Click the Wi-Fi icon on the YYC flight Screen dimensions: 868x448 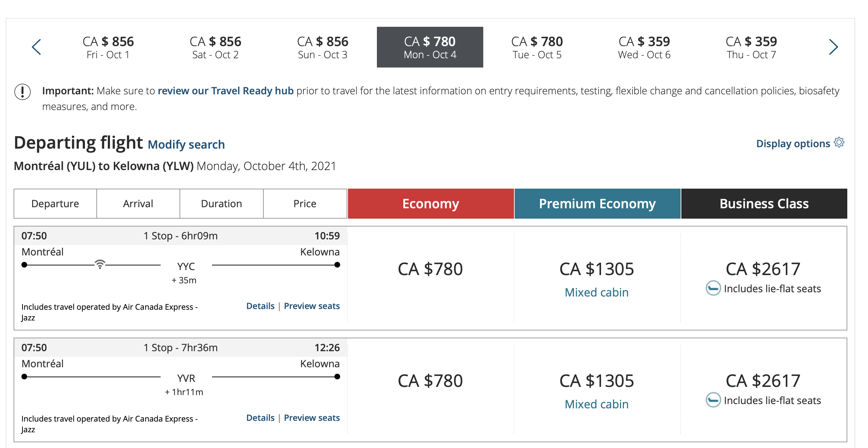100,264
